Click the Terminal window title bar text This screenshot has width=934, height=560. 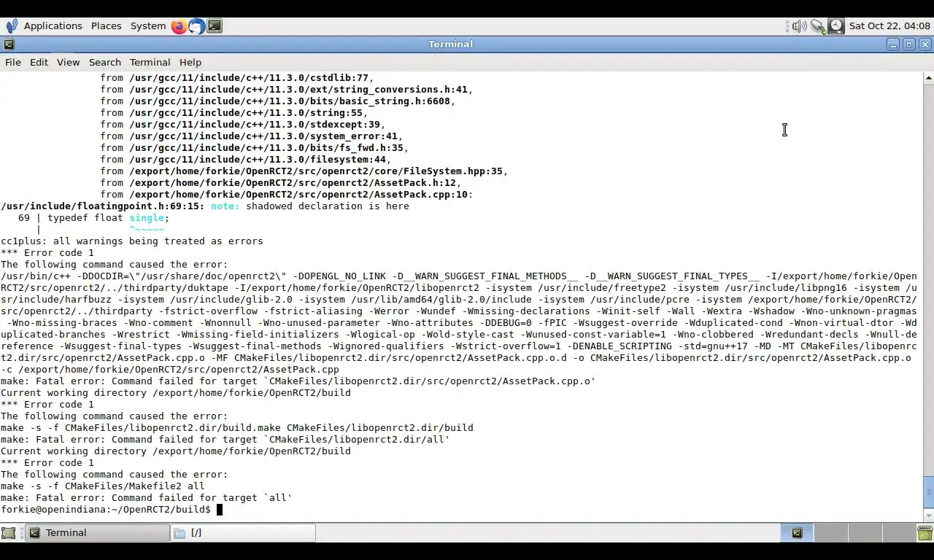(450, 44)
